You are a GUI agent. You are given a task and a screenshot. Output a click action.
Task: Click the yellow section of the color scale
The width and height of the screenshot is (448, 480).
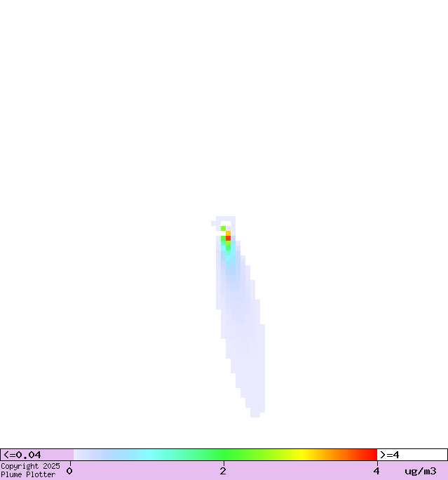[301, 455]
